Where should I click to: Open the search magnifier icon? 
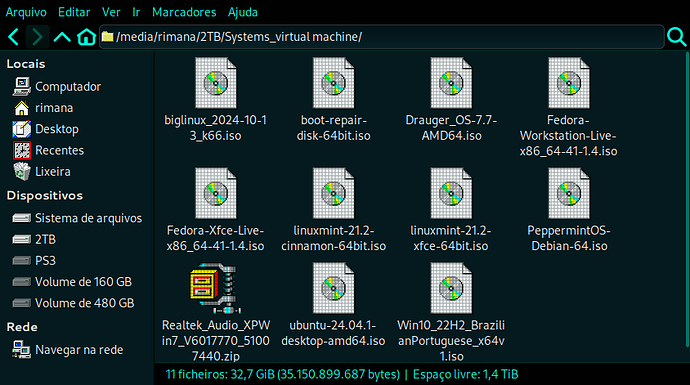coord(676,37)
